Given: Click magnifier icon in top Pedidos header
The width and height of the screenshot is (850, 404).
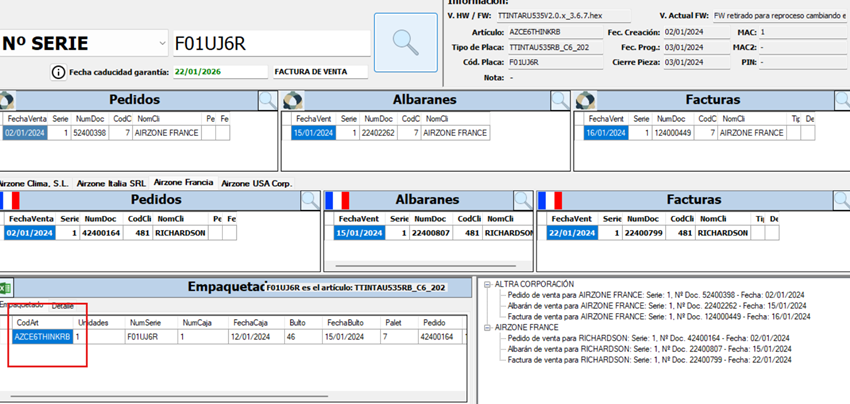Looking at the screenshot, I should click(x=267, y=100).
